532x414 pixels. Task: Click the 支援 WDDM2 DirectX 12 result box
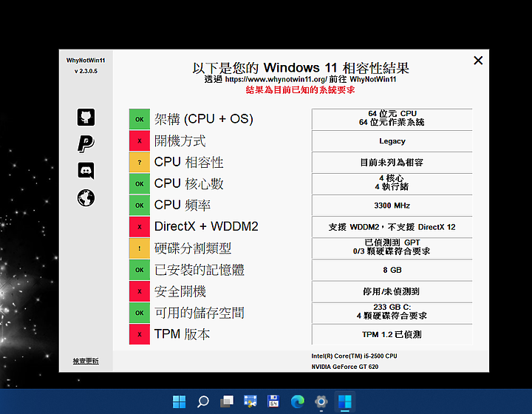(x=392, y=227)
